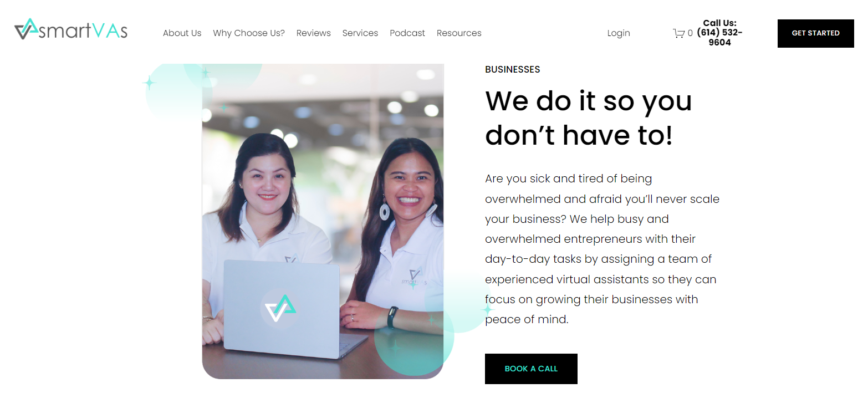Open the Resources menu item
The image size is (868, 393).
(459, 33)
